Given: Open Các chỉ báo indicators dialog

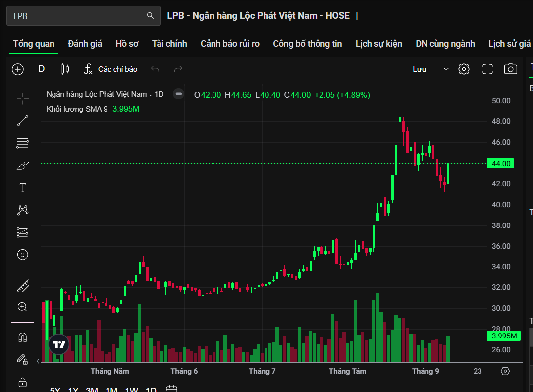Looking at the screenshot, I should click(x=111, y=69).
